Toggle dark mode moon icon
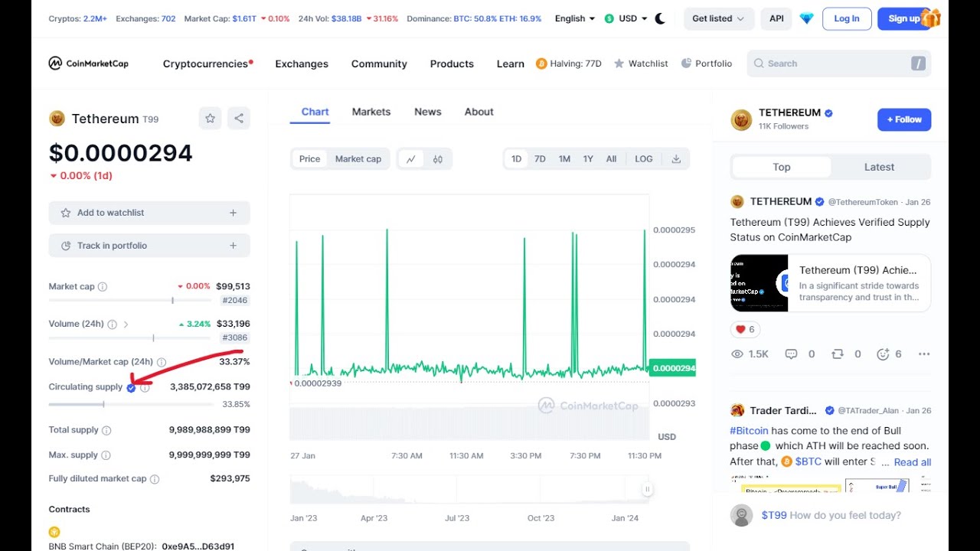 660,18
